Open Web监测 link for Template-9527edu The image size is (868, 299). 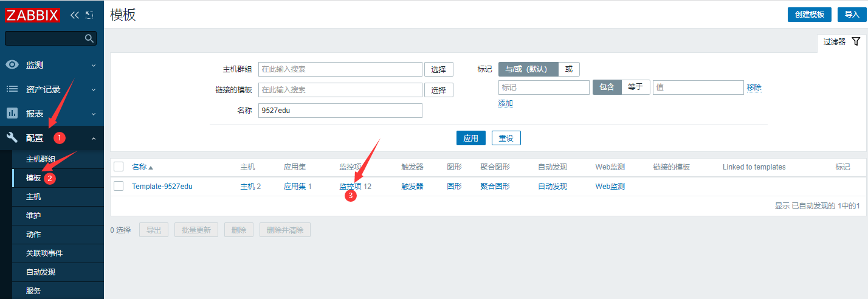[x=610, y=187]
